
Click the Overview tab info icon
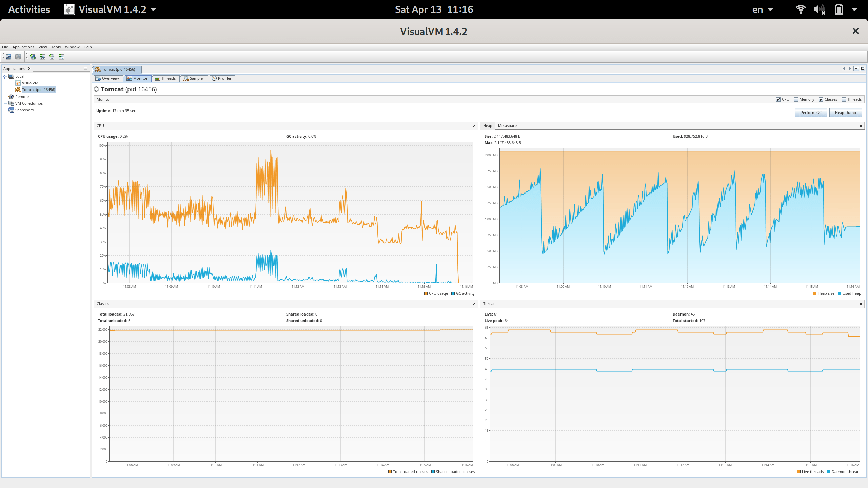(98, 78)
